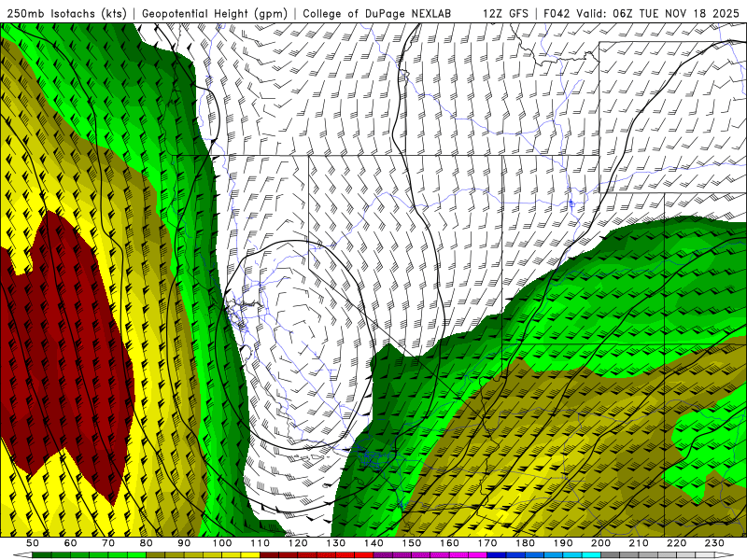Click the 120 label on the colorbar

[x=298, y=543]
